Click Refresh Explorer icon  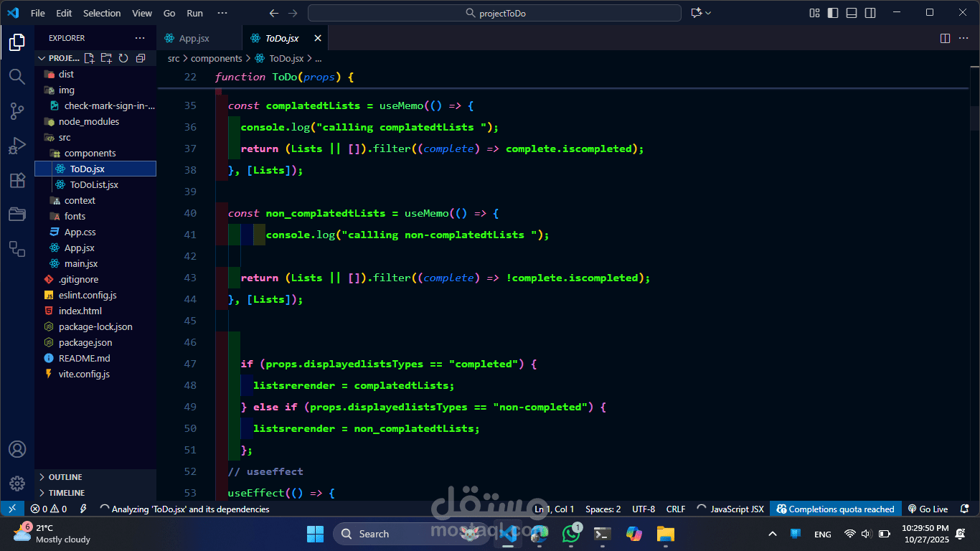[x=123, y=58]
